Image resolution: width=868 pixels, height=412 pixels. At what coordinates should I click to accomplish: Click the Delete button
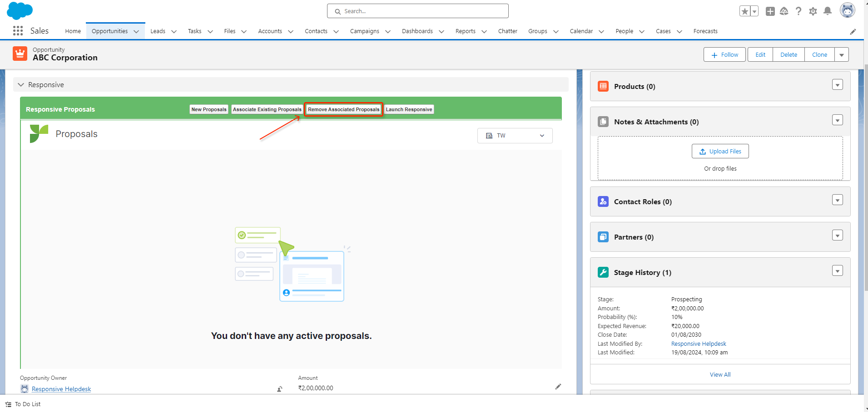(x=789, y=54)
